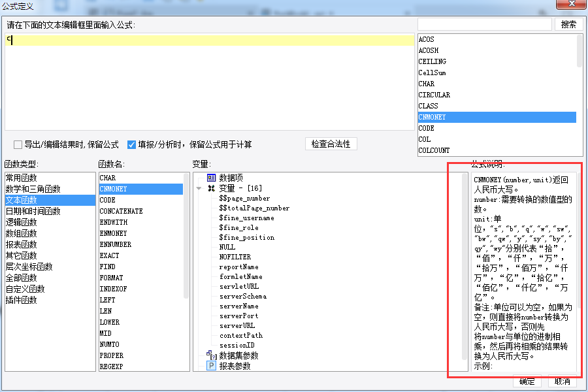Select CellSum in search results list
This screenshot has width=588, height=392.
click(497, 73)
